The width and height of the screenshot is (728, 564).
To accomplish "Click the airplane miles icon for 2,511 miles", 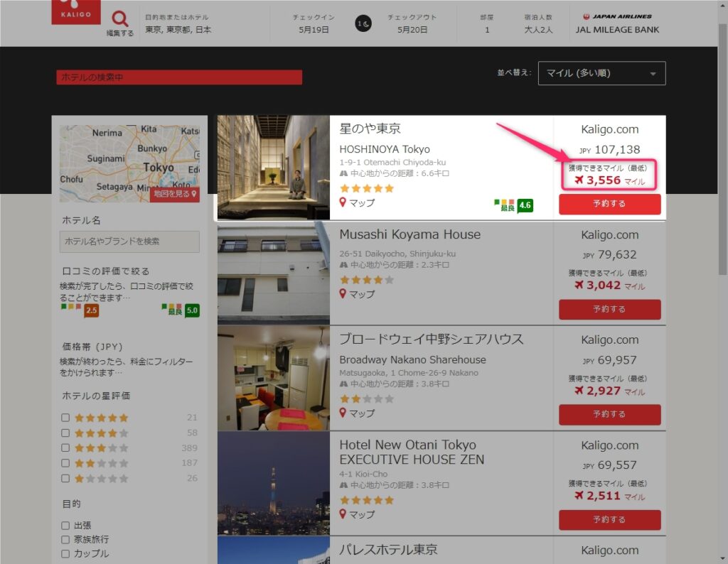I will 579,495.
